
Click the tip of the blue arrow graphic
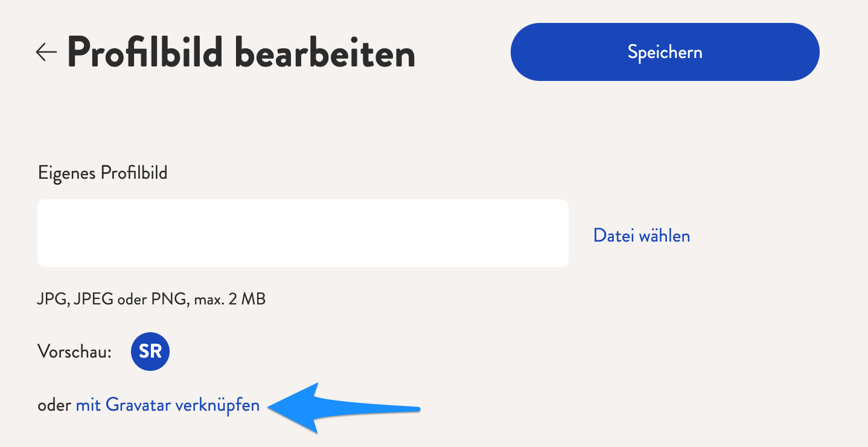pos(270,408)
